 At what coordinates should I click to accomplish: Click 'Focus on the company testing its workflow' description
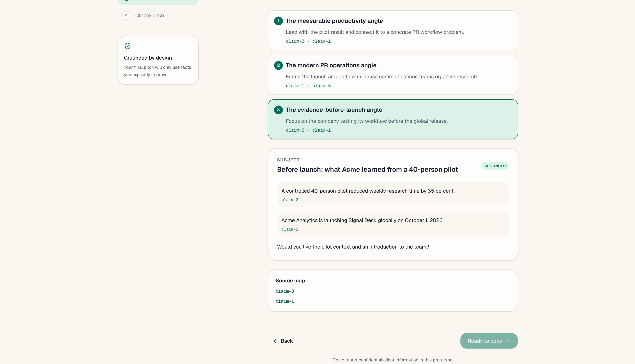[367, 121]
